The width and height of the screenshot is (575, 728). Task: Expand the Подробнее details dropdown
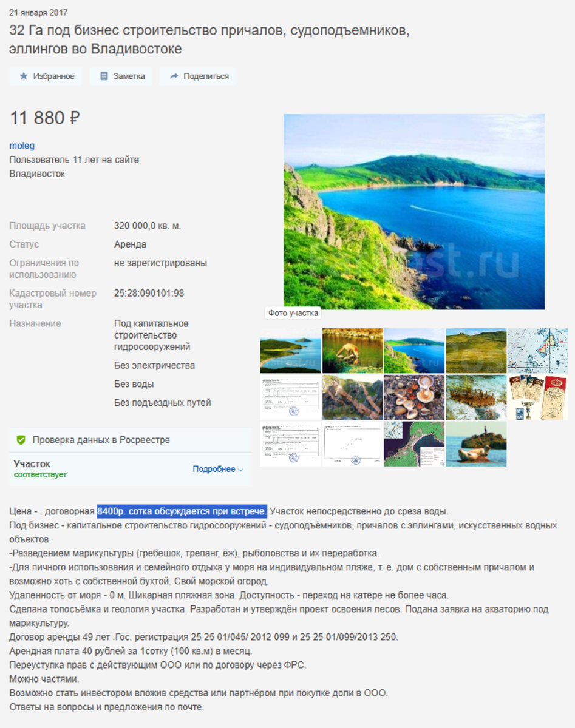pyautogui.click(x=218, y=469)
